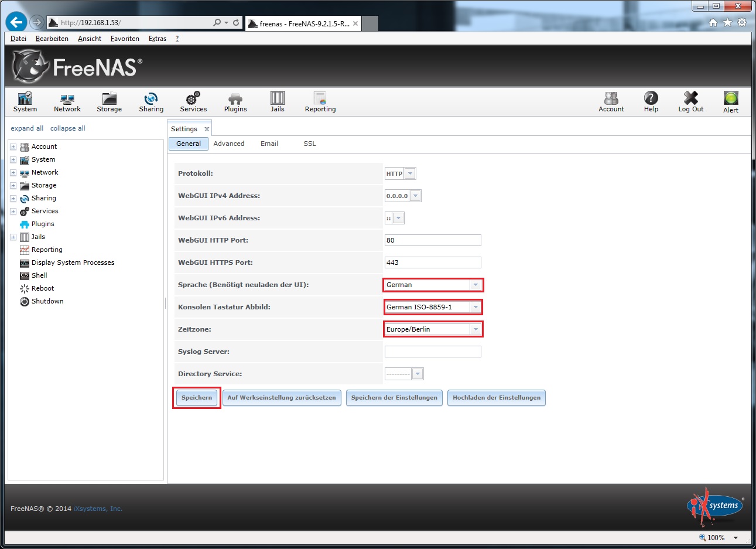The height and width of the screenshot is (549, 756).
Task: Open the Help toolbar icon
Action: (x=651, y=101)
